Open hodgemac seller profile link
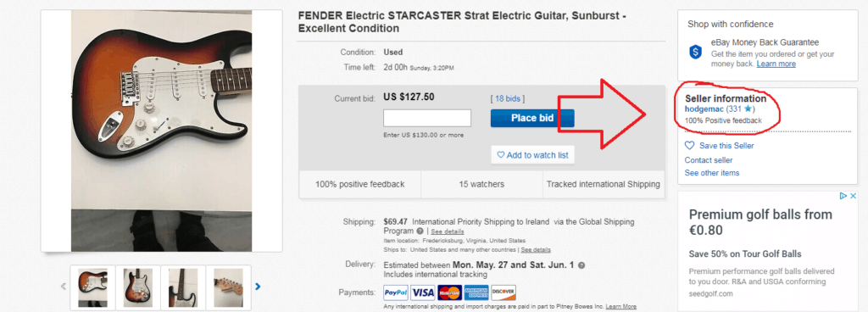The width and height of the screenshot is (868, 312). [704, 109]
